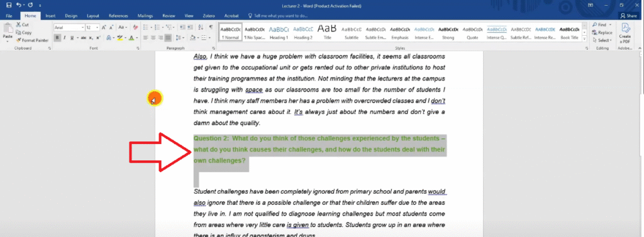Click the Redo/Repeat icon

[x=30, y=5]
